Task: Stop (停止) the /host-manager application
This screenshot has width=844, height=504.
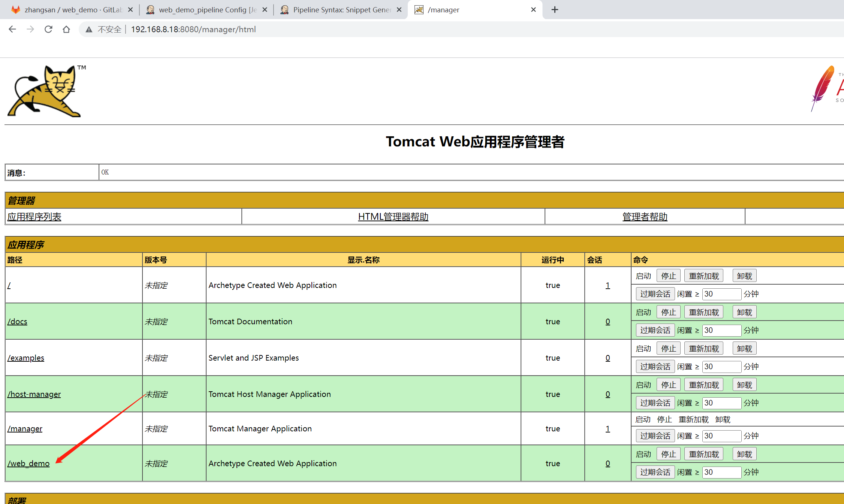Action: coord(668,385)
